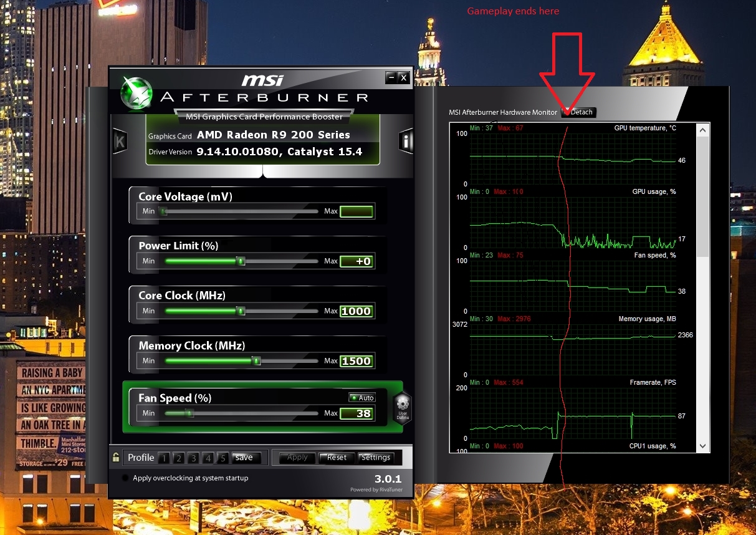Image resolution: width=756 pixels, height=535 pixels.
Task: Click the 46 GPU temperature value
Action: click(682, 160)
